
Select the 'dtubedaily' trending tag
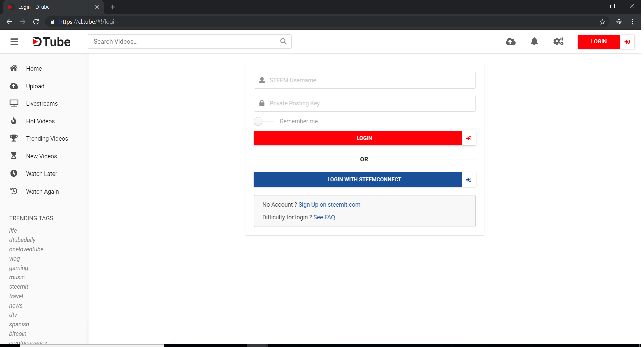coord(22,240)
